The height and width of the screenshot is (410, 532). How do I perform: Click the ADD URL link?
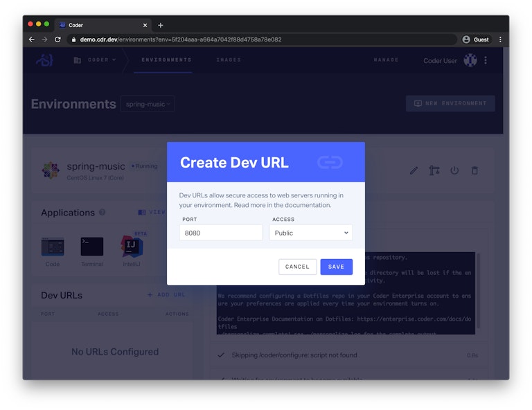tap(166, 295)
